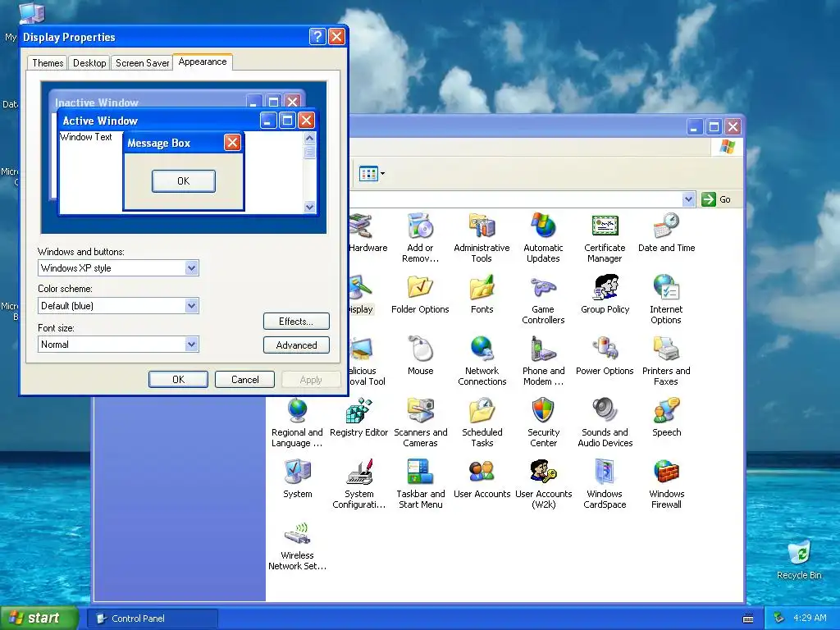
Task: Open Folder Options icon
Action: coord(420,288)
